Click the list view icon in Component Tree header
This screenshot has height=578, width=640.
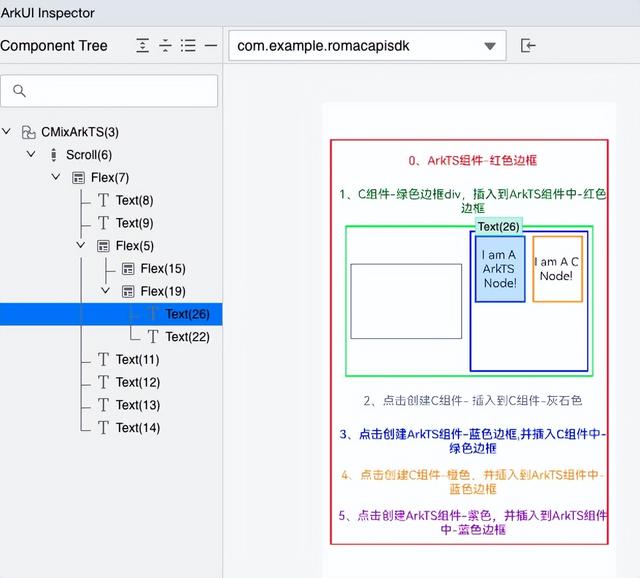coord(188,45)
